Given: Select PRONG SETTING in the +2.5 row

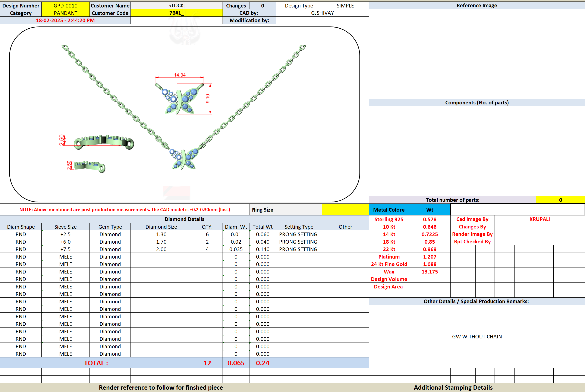Looking at the screenshot, I should [299, 234].
